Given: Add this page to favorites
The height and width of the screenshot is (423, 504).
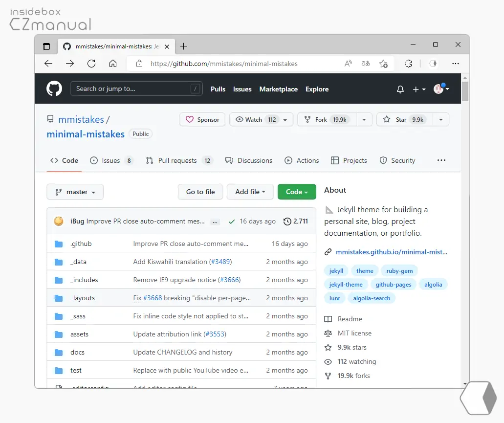Looking at the screenshot, I should (383, 64).
